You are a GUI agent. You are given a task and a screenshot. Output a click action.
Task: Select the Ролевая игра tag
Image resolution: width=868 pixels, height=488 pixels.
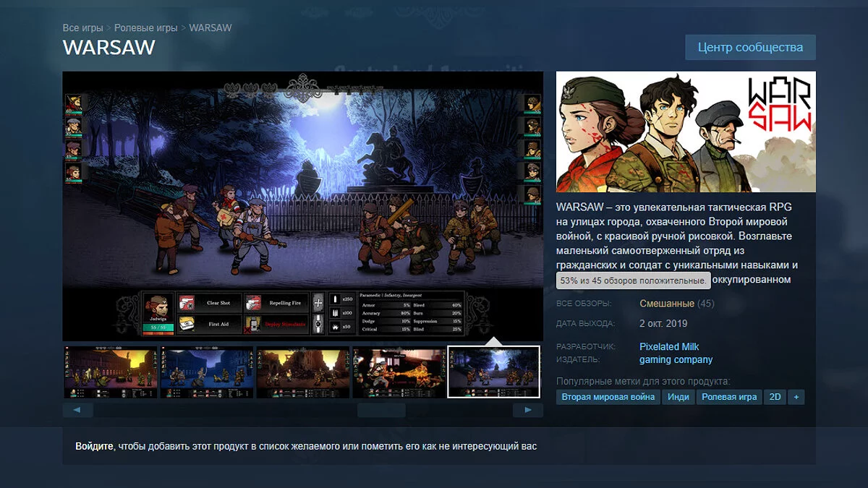[730, 397]
